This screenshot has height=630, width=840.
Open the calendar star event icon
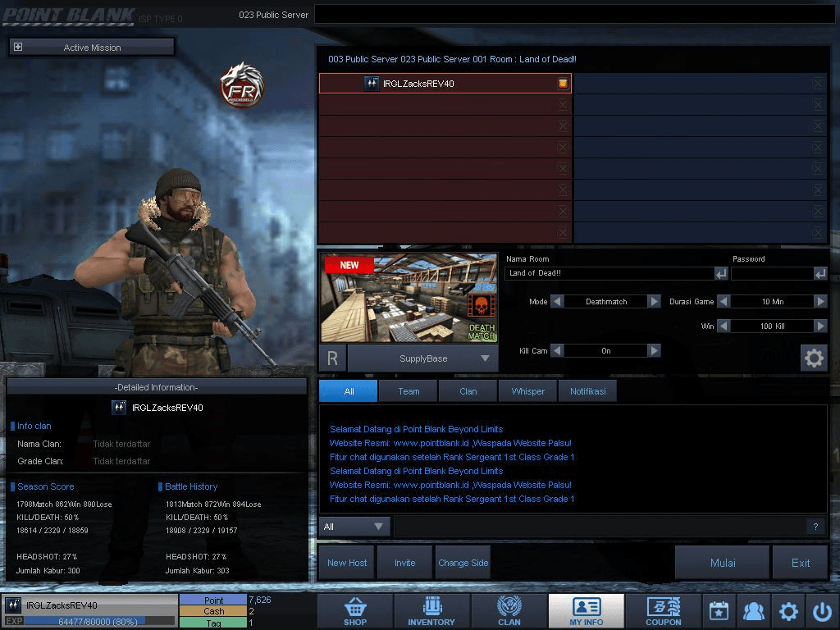pos(719,610)
